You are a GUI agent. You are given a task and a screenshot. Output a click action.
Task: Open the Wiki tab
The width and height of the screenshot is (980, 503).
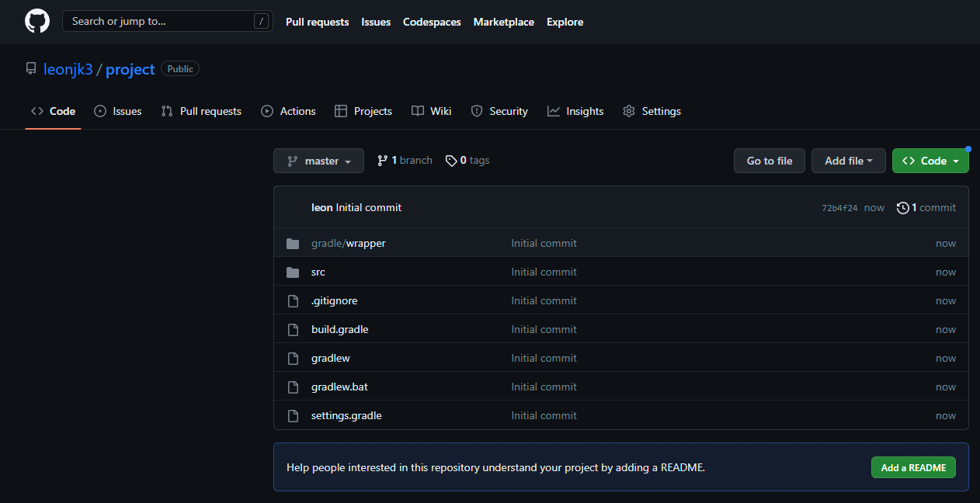[432, 111]
